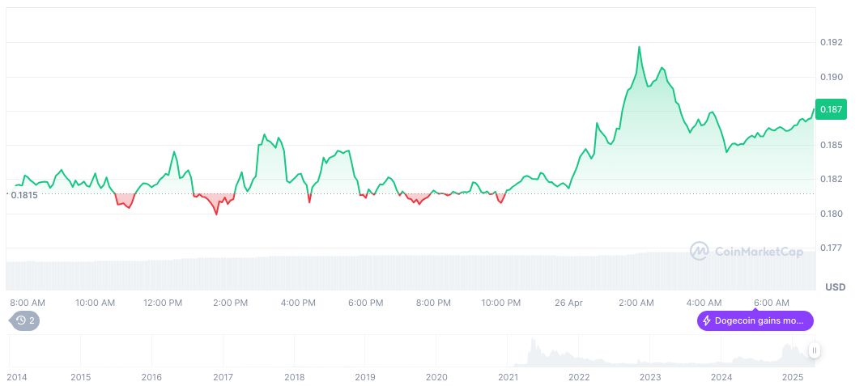Select 2018 on the range navigator

click(294, 377)
